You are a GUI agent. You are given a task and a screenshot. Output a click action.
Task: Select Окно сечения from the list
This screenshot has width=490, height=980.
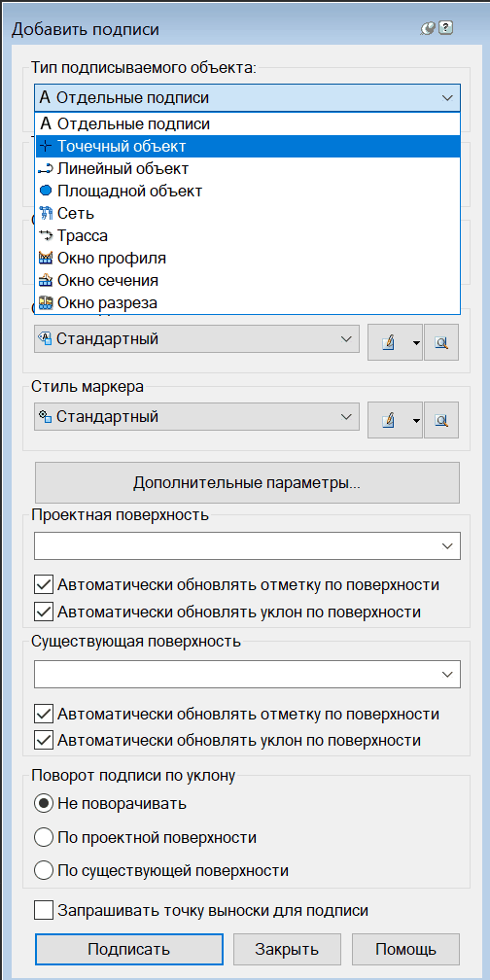click(x=248, y=280)
